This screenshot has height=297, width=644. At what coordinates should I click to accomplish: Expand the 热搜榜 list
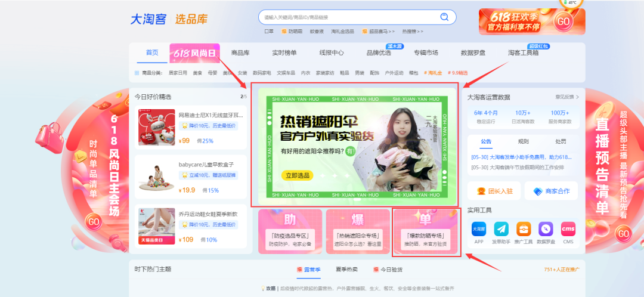413,31
